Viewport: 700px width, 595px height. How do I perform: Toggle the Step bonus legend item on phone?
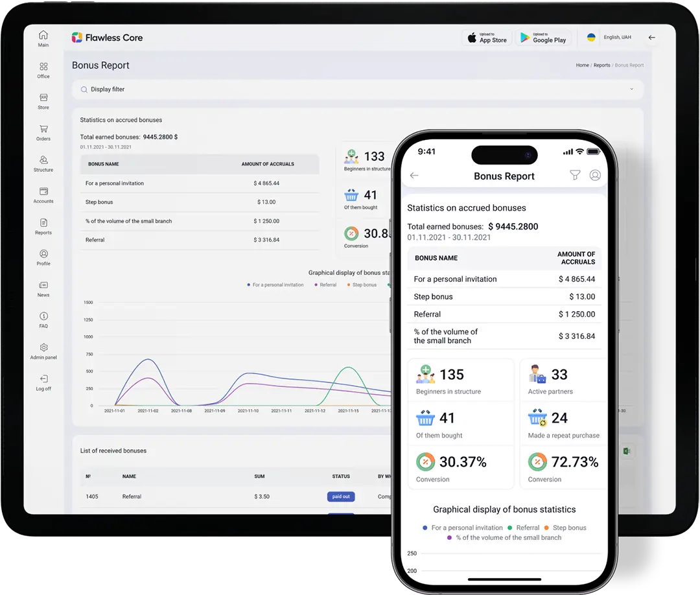565,528
